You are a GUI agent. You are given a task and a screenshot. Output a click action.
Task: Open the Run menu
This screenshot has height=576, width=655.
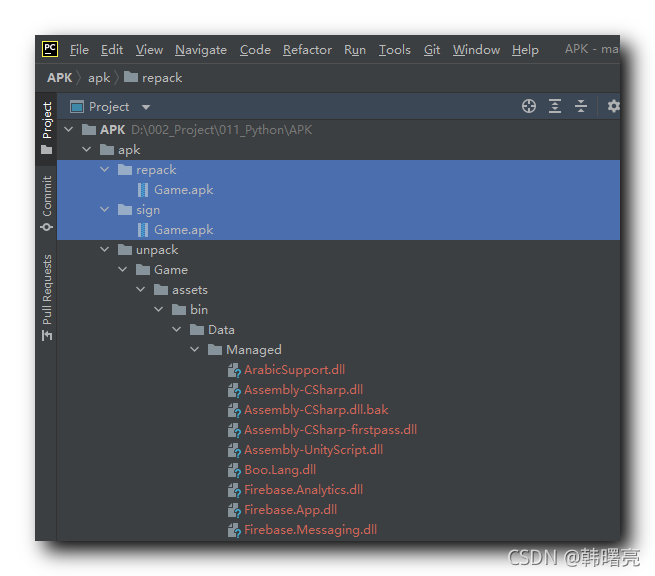pos(355,50)
